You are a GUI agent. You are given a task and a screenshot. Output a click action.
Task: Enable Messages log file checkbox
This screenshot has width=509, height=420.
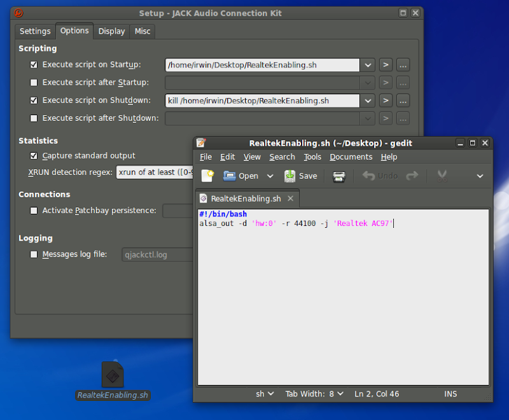pos(34,255)
